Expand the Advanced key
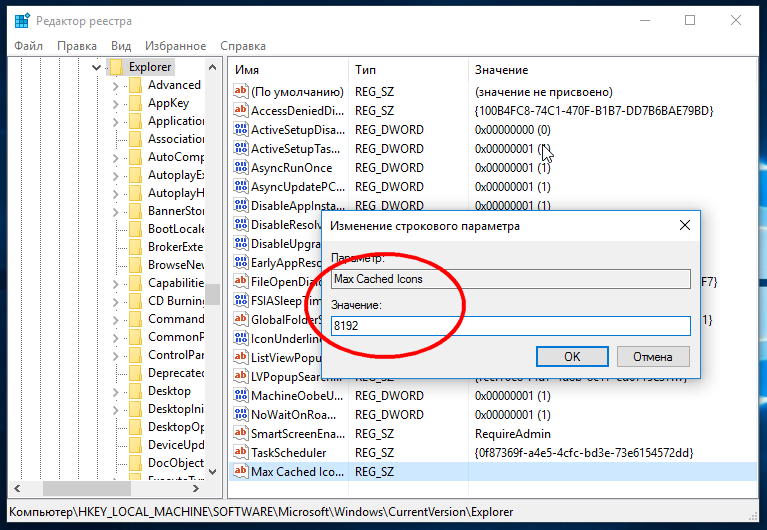This screenshot has height=530, width=767. pos(115,86)
